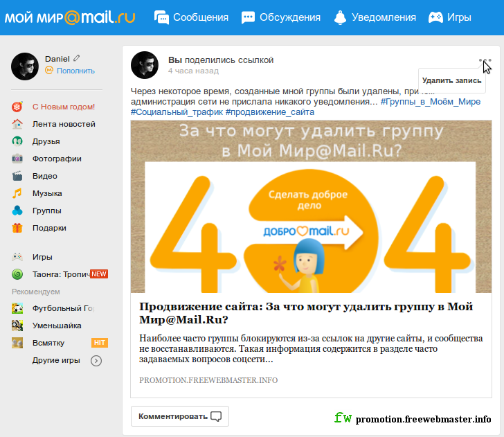Open Другие игры link
The width and height of the screenshot is (504, 437).
(x=56, y=360)
